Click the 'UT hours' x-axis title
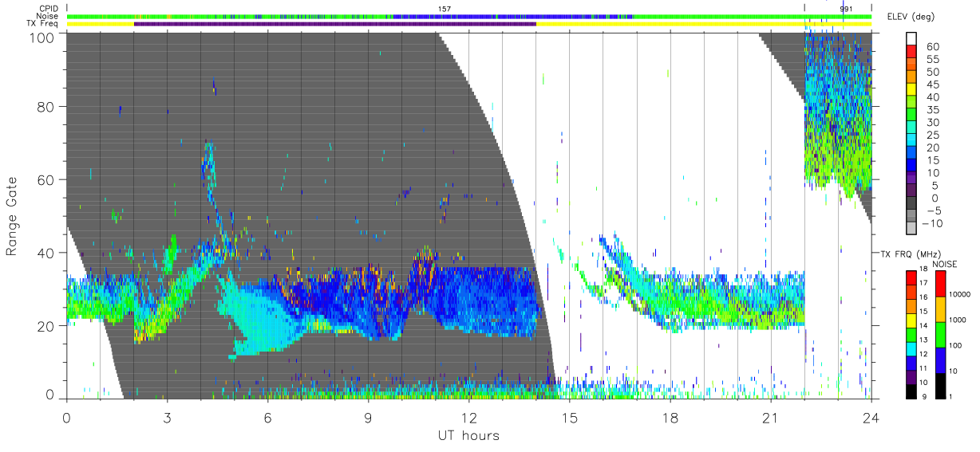Viewport: 980px width, 452px height. [x=468, y=435]
